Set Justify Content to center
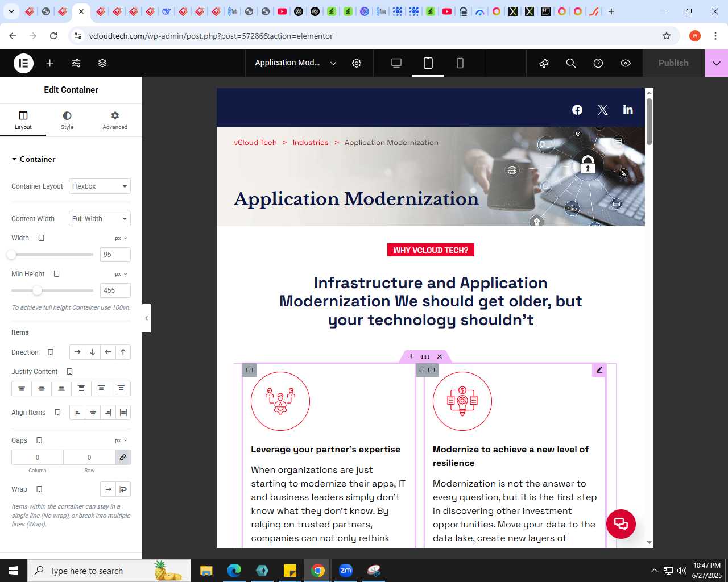This screenshot has width=728, height=582. coord(42,389)
